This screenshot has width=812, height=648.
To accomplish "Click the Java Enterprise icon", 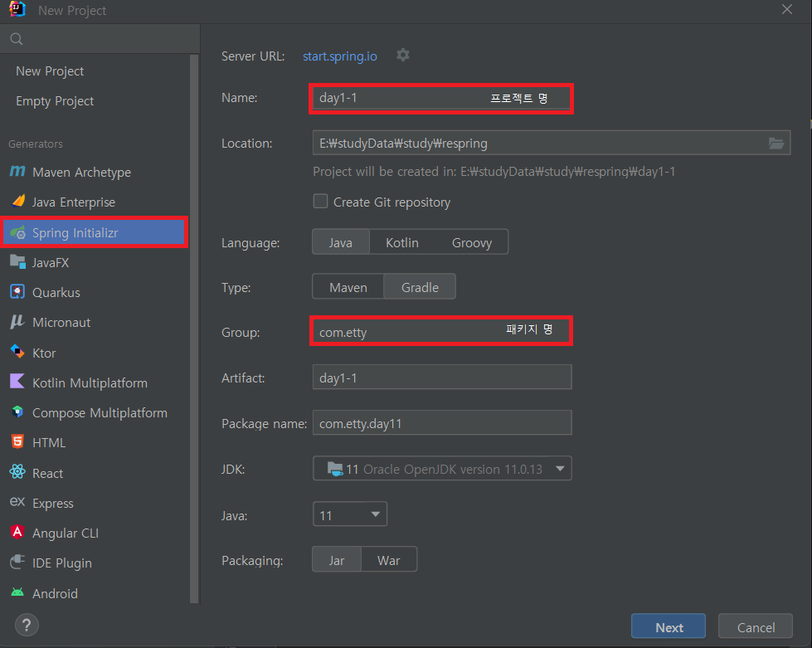I will [x=18, y=201].
